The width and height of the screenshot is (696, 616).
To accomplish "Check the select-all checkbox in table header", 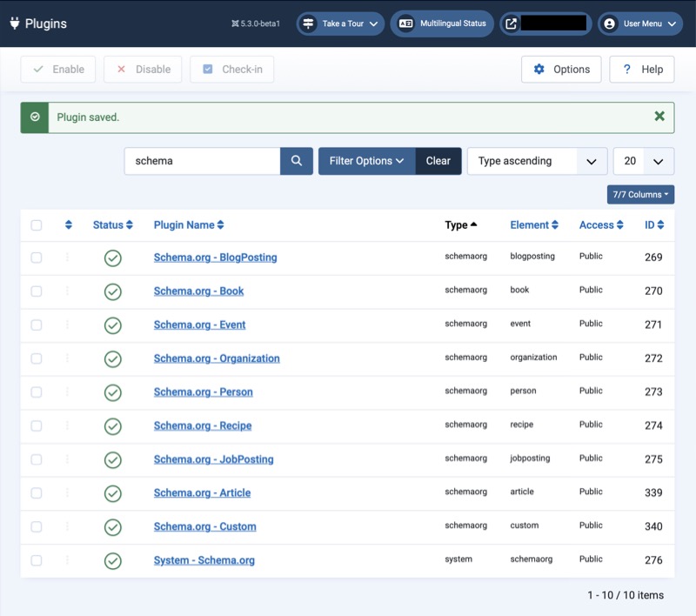I will [x=37, y=225].
